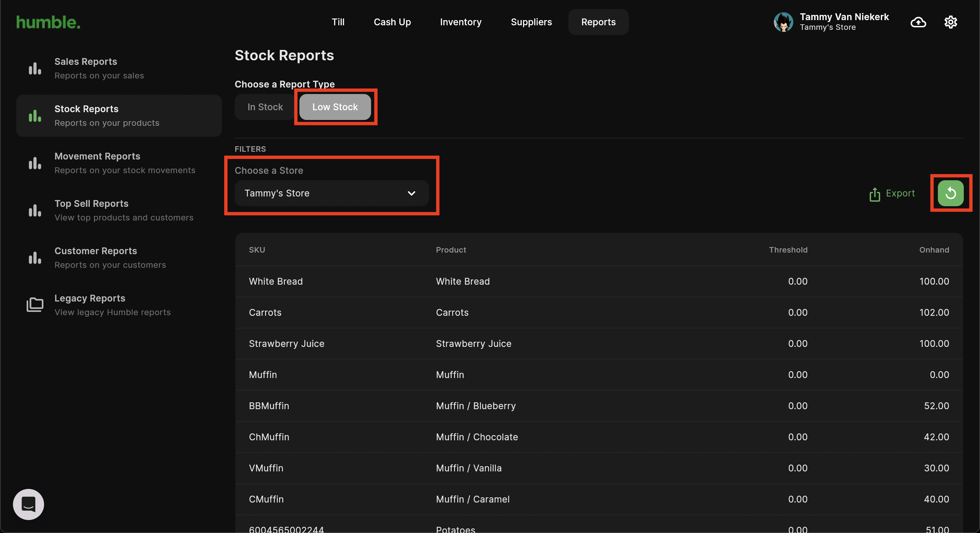Open Customer Reports in the sidebar
Screen dimensions: 980x533
click(119, 258)
